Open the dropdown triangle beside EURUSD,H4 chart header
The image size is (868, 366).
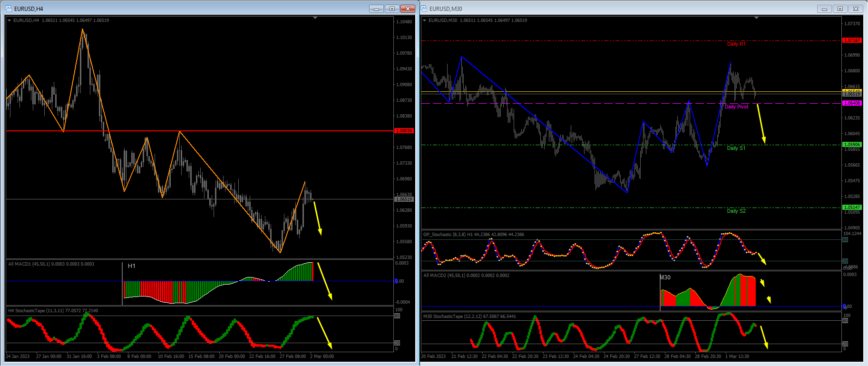pyautogui.click(x=10, y=20)
